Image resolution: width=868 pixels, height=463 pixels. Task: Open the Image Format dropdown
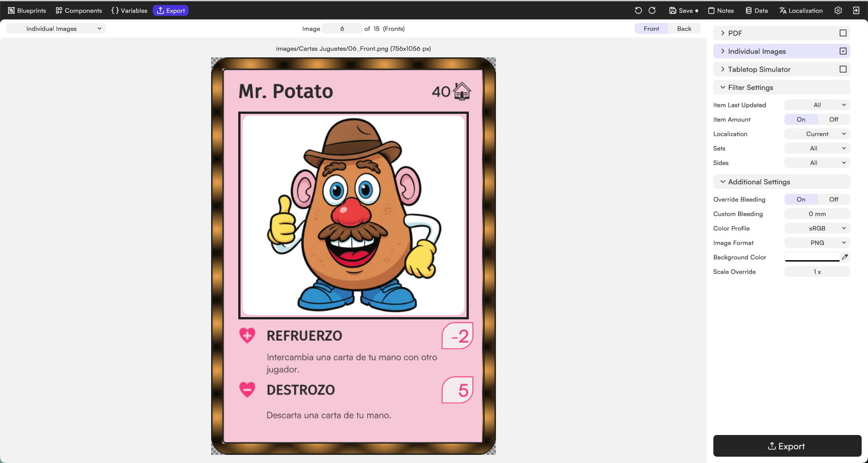tap(817, 243)
